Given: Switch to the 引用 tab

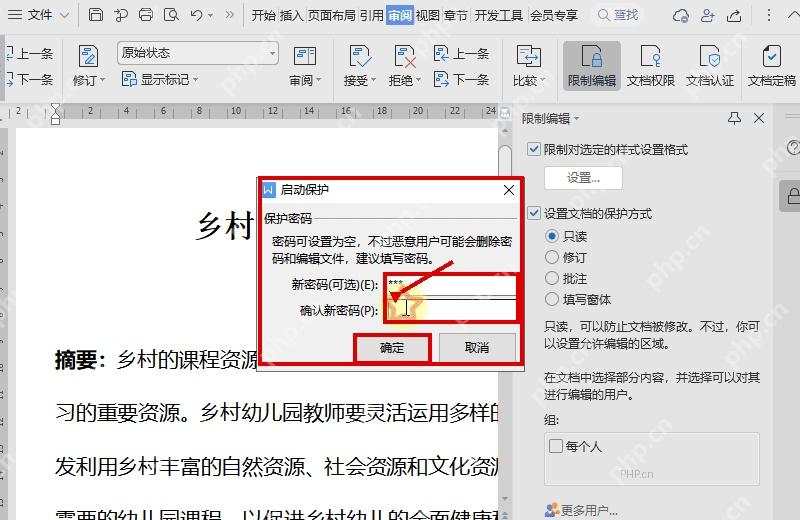Looking at the screenshot, I should [371, 15].
